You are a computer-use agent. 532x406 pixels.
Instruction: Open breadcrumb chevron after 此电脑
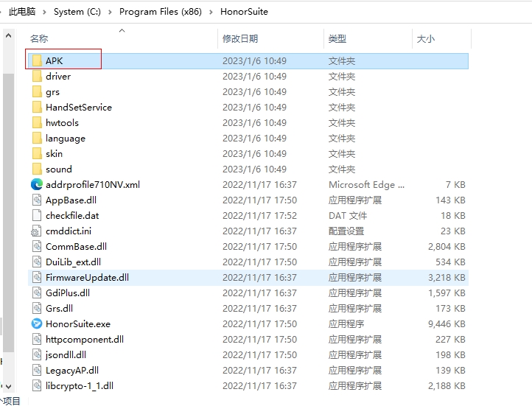46,12
